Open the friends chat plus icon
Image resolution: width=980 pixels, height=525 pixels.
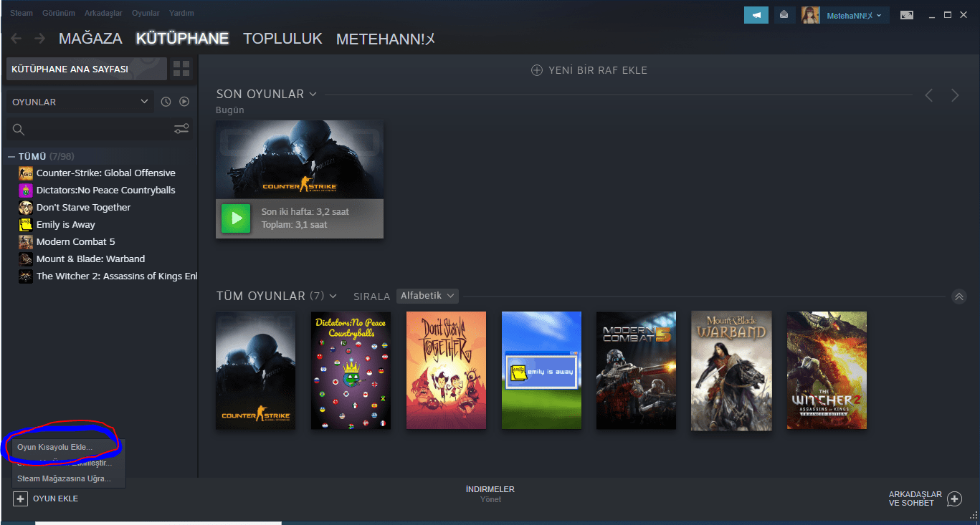pyautogui.click(x=954, y=498)
